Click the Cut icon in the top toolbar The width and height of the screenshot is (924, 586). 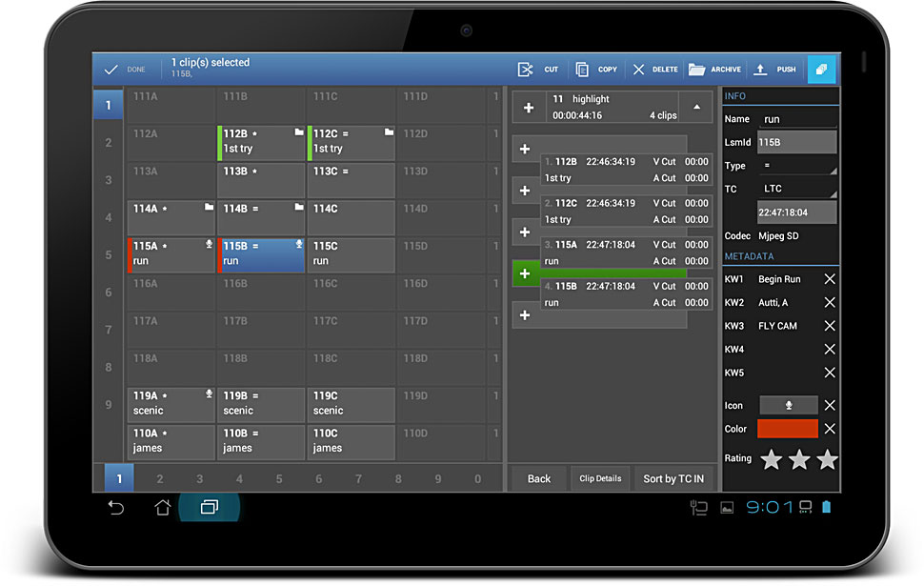(x=525, y=70)
